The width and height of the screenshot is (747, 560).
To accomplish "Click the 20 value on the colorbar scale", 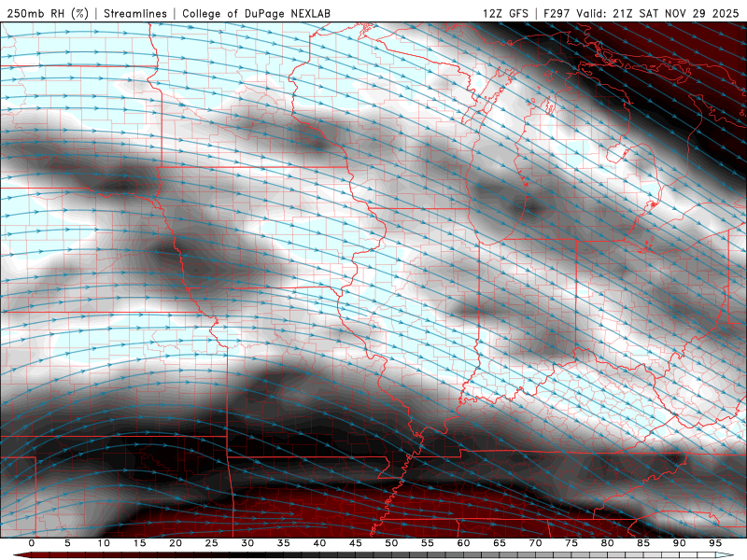I will click(x=176, y=543).
